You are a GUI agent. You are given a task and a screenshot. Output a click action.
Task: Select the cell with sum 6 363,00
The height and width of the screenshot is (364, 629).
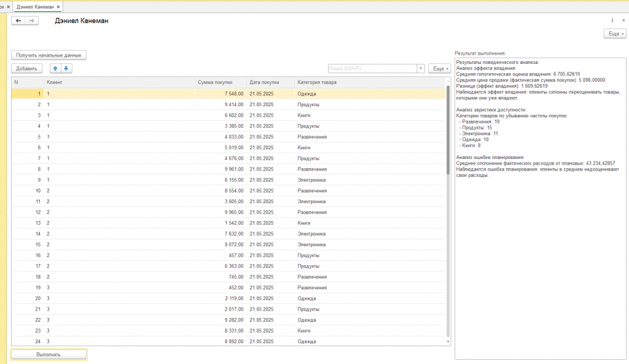tap(221, 266)
